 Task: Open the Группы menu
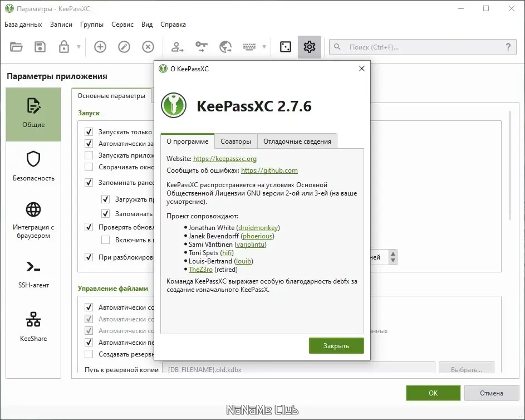92,25
